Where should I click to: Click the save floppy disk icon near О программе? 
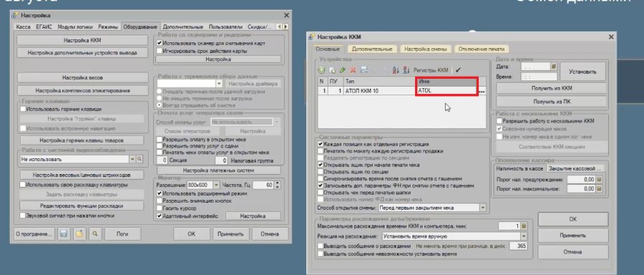pyautogui.click(x=64, y=234)
